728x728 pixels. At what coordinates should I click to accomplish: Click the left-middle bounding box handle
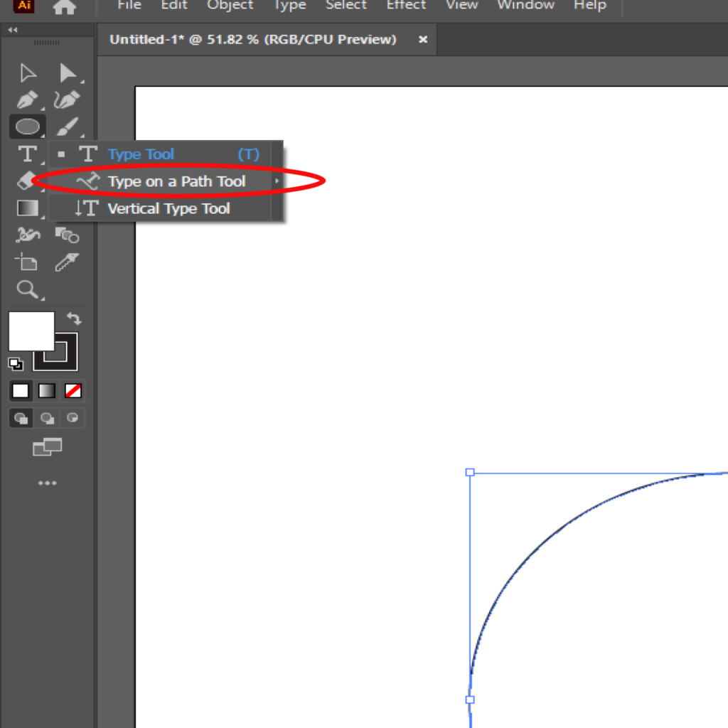(470, 700)
